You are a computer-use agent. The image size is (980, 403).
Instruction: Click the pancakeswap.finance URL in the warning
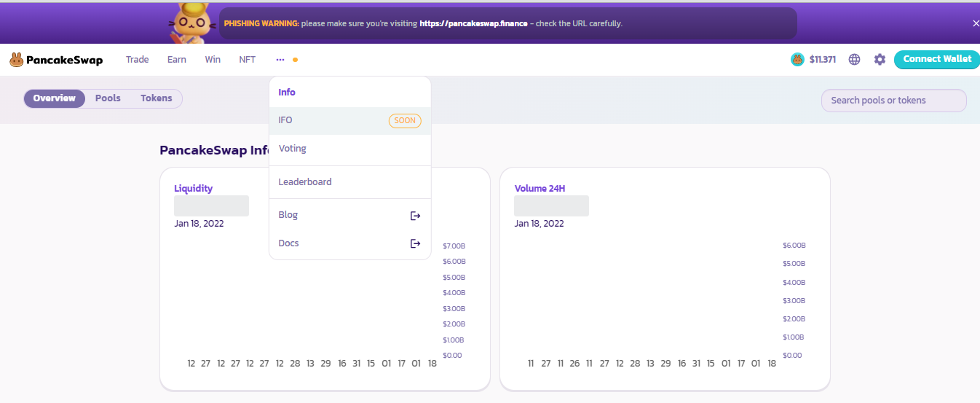[473, 23]
